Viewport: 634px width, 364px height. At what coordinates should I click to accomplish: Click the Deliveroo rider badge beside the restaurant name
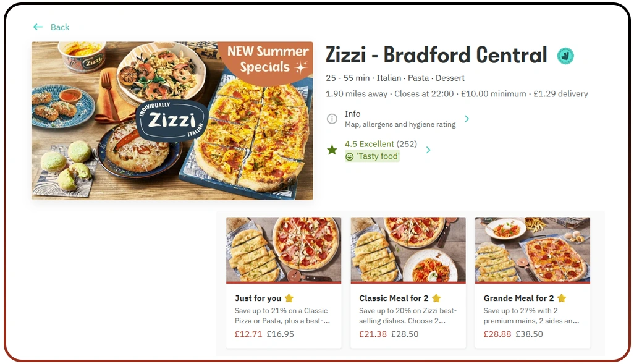pos(567,55)
